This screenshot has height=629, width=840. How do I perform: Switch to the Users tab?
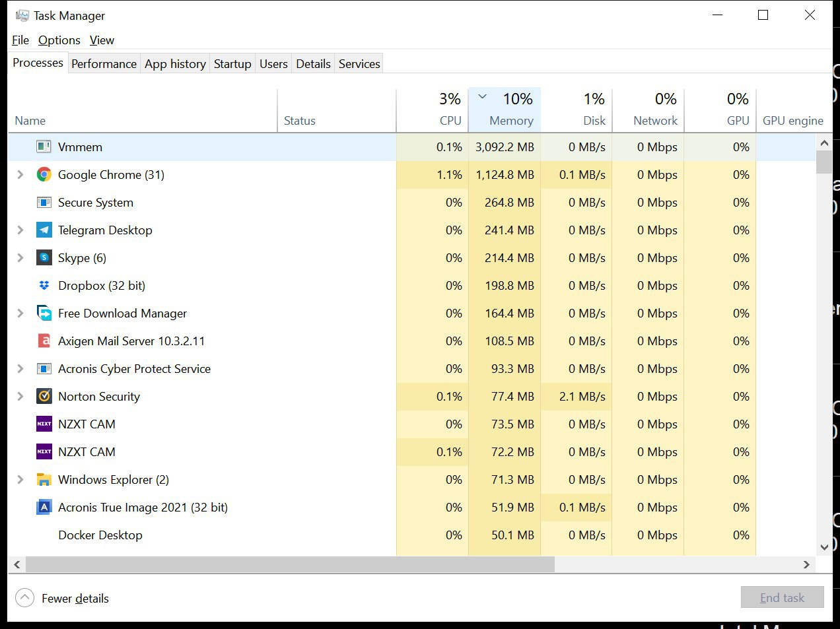(273, 64)
